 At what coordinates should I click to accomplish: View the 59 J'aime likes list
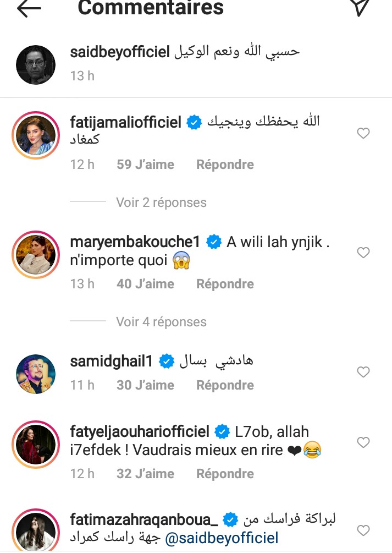[145, 165]
